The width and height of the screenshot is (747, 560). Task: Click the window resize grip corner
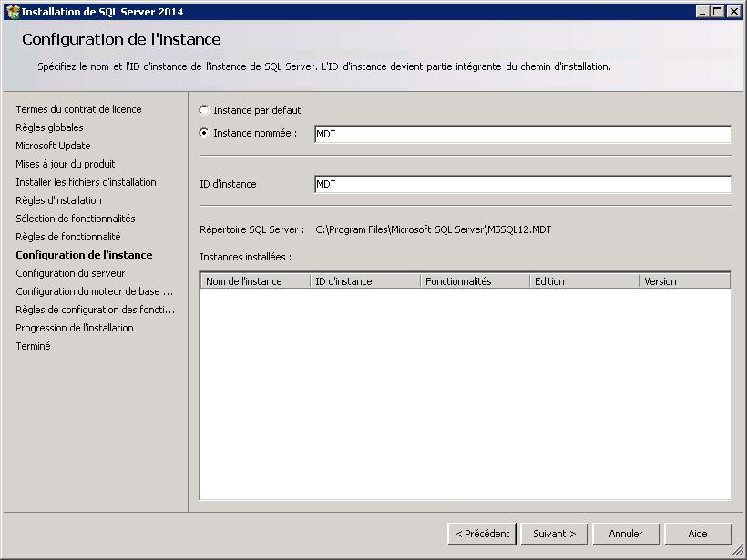[x=738, y=552]
